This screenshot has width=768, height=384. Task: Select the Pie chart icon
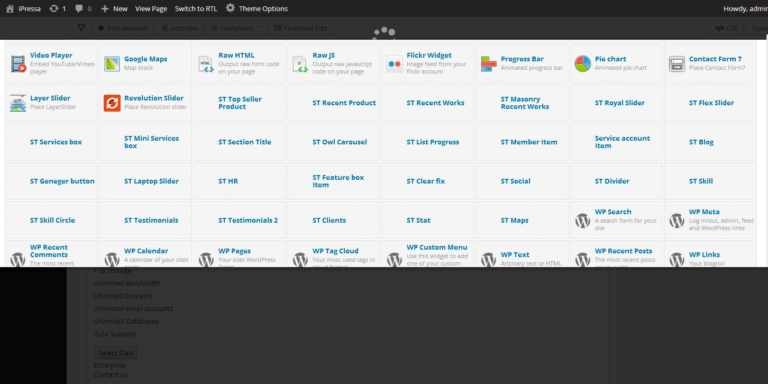pyautogui.click(x=583, y=64)
